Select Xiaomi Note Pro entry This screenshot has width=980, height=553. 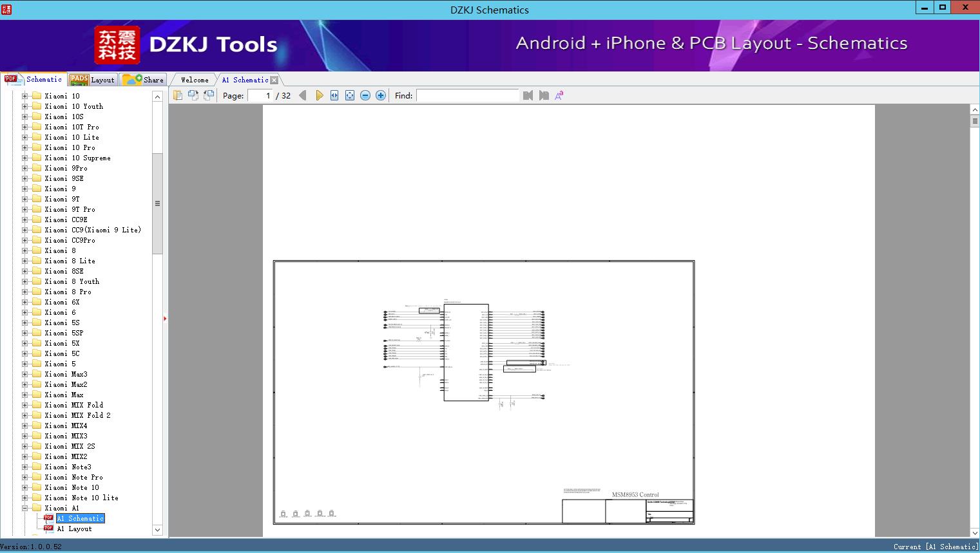point(74,477)
